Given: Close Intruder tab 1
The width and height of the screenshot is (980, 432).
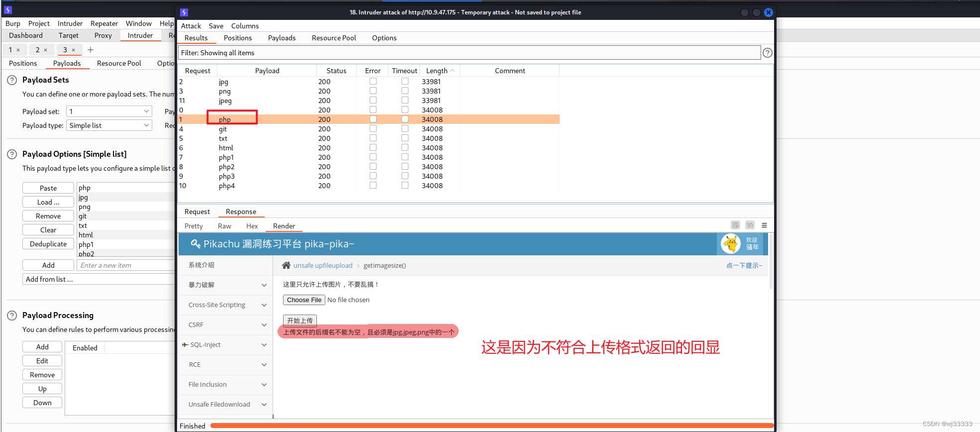Looking at the screenshot, I should point(18,50).
